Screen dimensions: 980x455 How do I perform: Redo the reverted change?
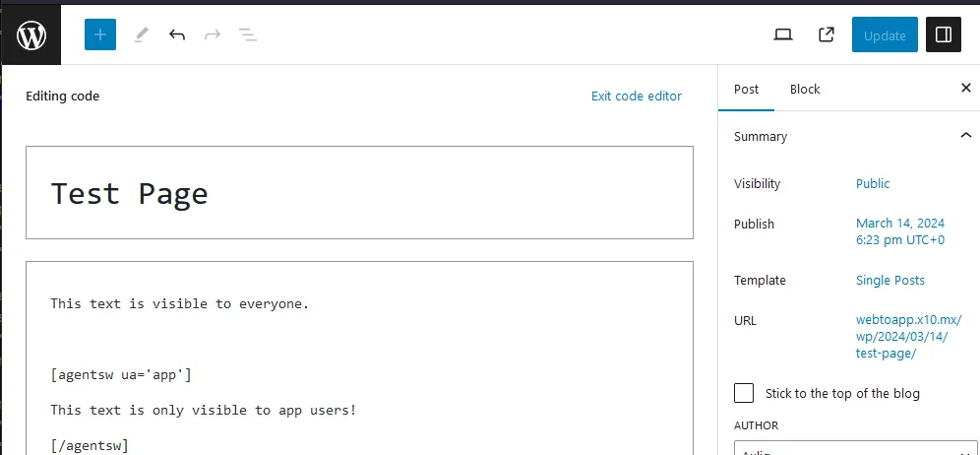pos(213,35)
